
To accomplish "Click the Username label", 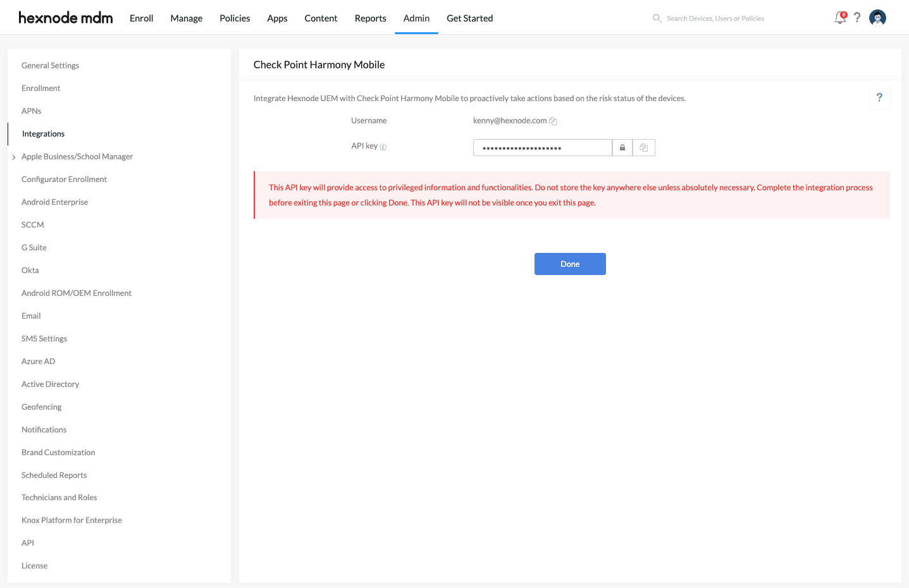I will [x=369, y=121].
